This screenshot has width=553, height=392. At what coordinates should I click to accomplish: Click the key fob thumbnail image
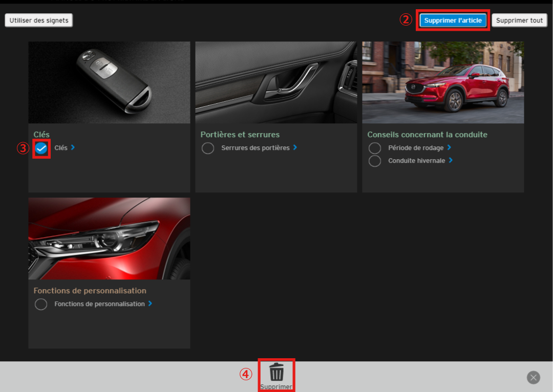[109, 82]
